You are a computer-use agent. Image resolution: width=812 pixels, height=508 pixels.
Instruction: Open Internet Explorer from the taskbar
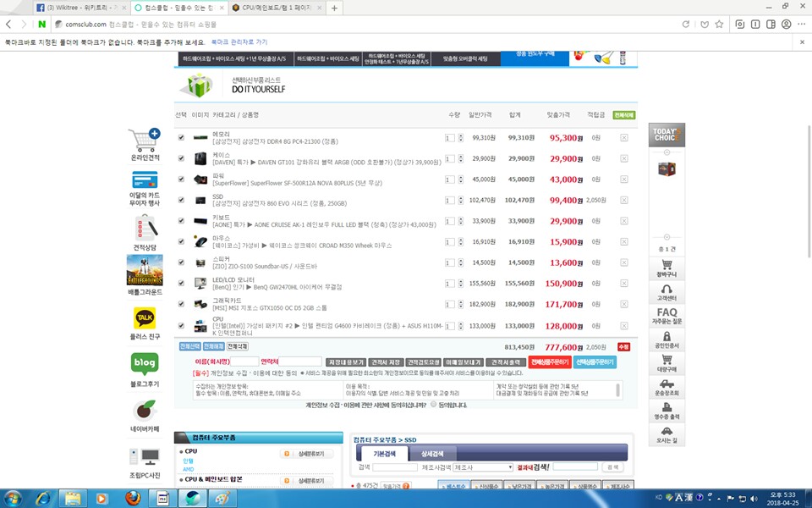(43, 499)
